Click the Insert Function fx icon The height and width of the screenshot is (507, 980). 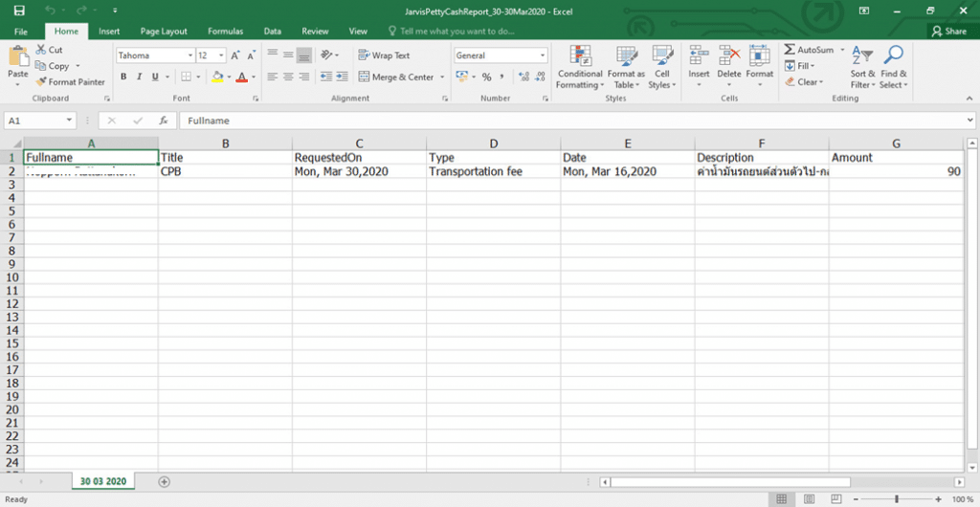pos(163,121)
